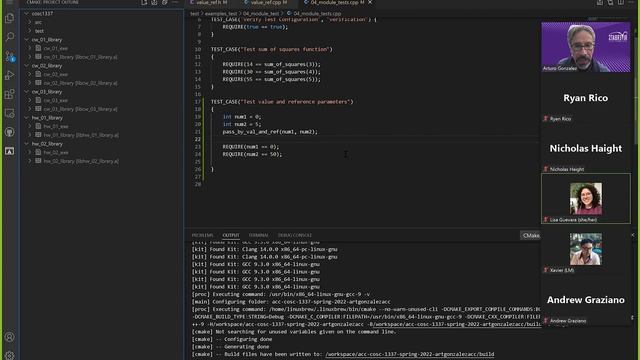The image size is (640, 360).
Task: Select hw_01_exe tree row
Action: pyautogui.click(x=102, y=126)
